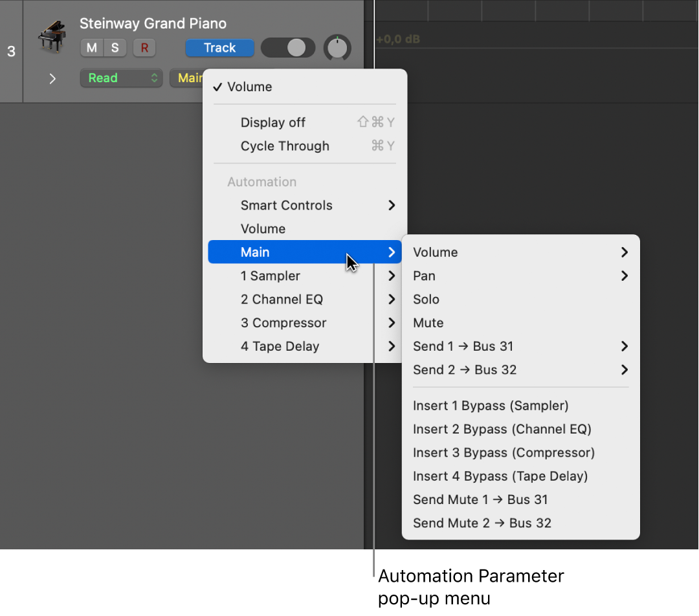Toggle the track on/off switch

(x=287, y=48)
